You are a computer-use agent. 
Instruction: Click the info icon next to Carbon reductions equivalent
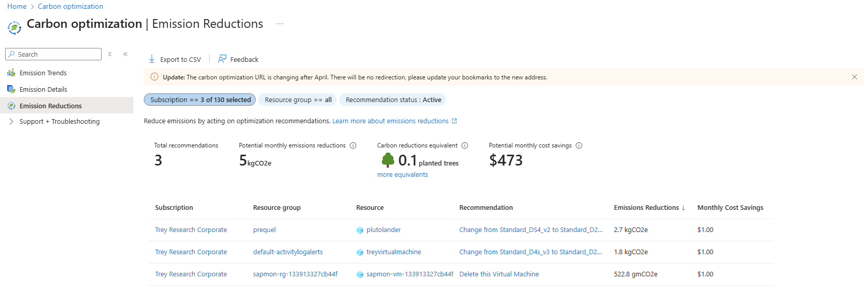click(465, 145)
